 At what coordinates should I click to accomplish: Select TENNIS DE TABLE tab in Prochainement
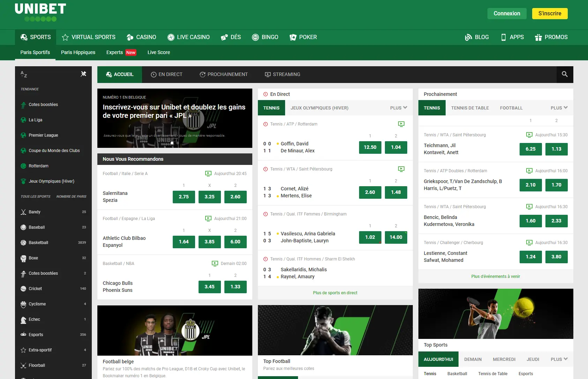tap(470, 108)
